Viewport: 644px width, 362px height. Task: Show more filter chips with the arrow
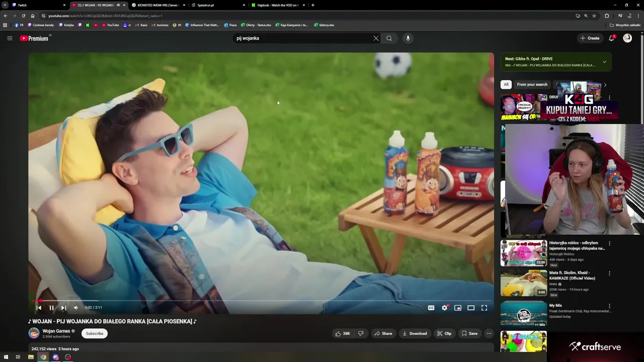coord(605,85)
